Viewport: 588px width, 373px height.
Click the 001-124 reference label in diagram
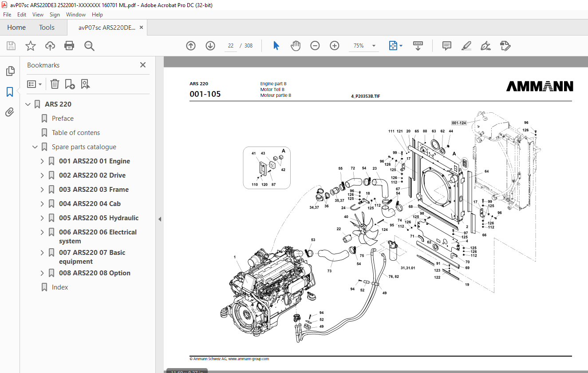pos(459,123)
